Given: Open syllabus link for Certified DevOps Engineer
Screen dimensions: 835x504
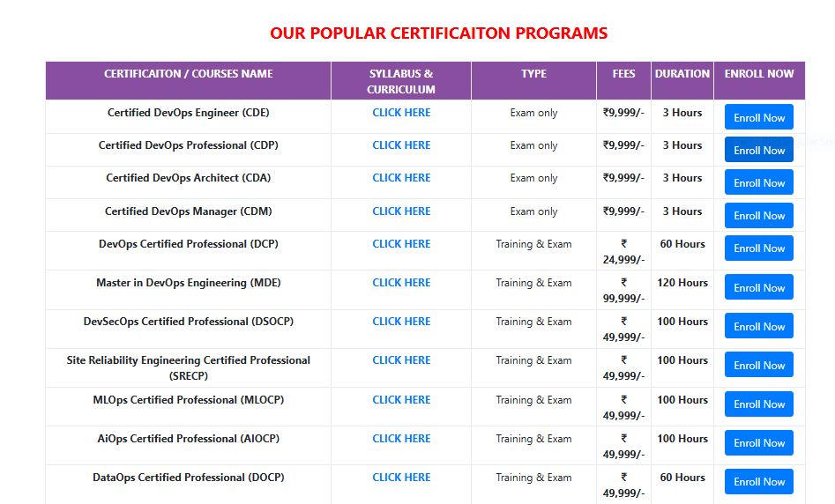Looking at the screenshot, I should pyautogui.click(x=401, y=113).
